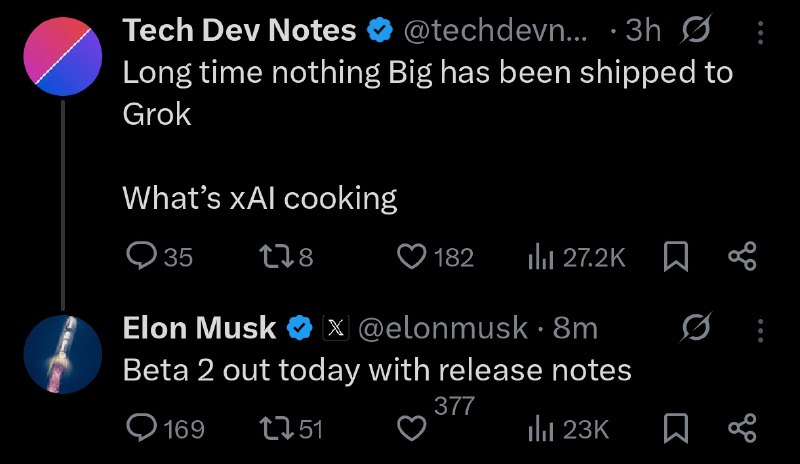This screenshot has width=800, height=464.
Task: Bookmark the Tech Dev Notes post
Action: point(677,257)
